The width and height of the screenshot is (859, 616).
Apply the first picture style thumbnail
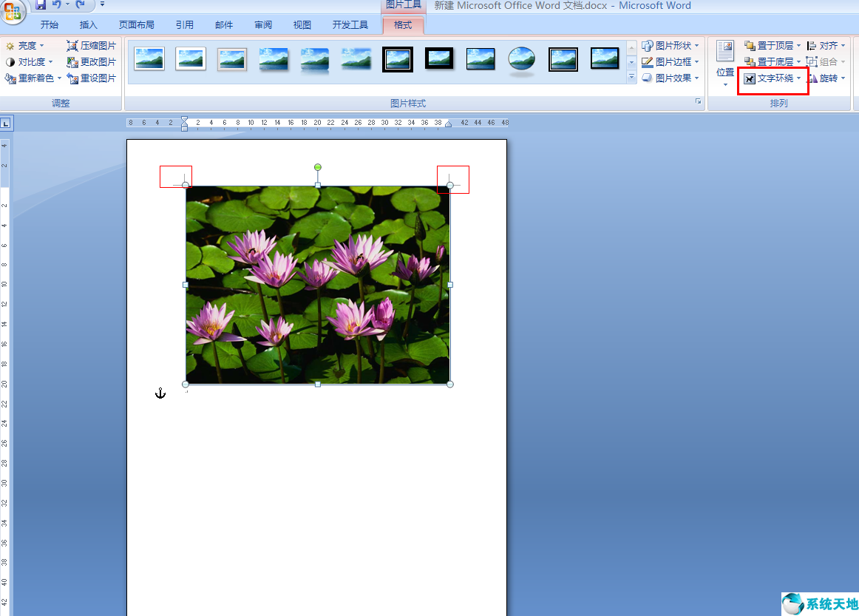[149, 59]
